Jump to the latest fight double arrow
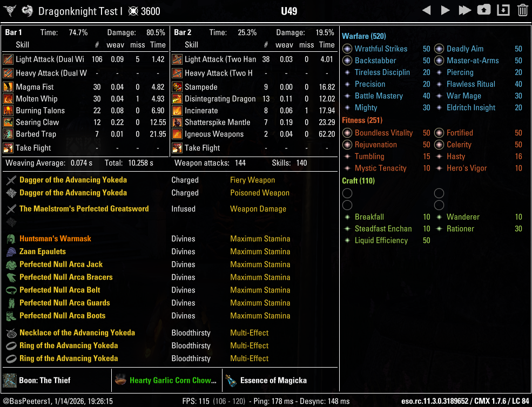The width and height of the screenshot is (532, 407). coord(464,10)
